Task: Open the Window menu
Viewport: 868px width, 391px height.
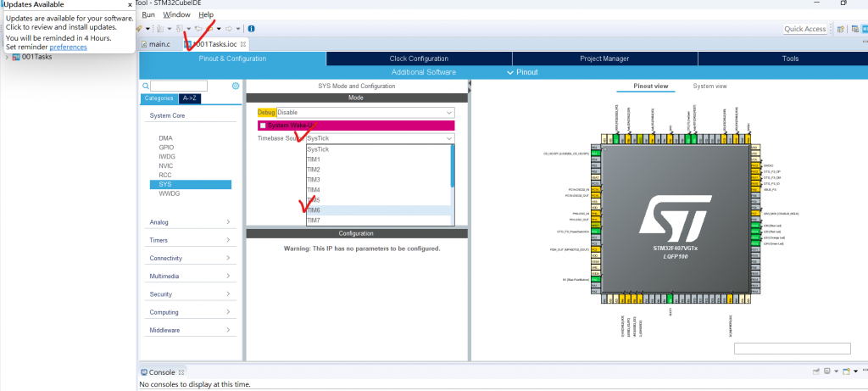Action: (x=176, y=14)
